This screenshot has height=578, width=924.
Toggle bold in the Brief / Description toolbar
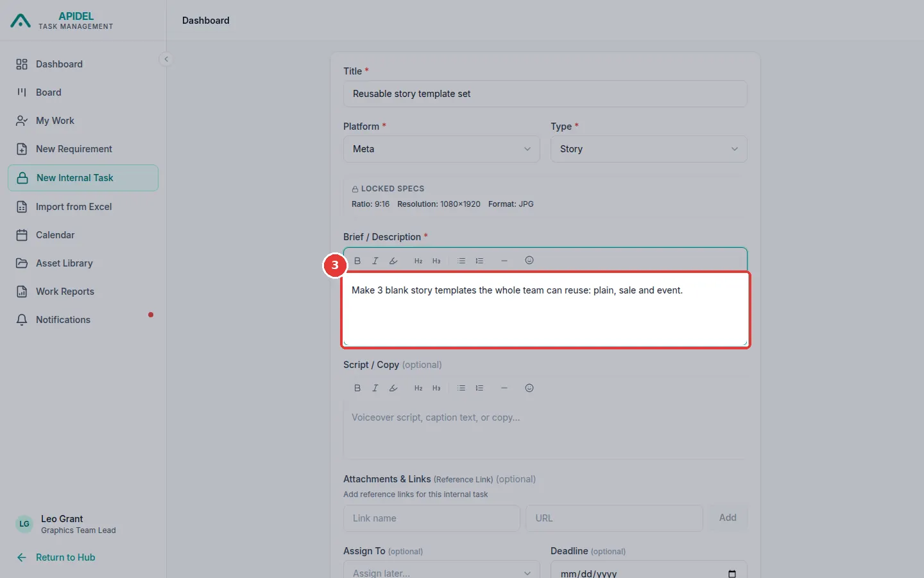[357, 261]
